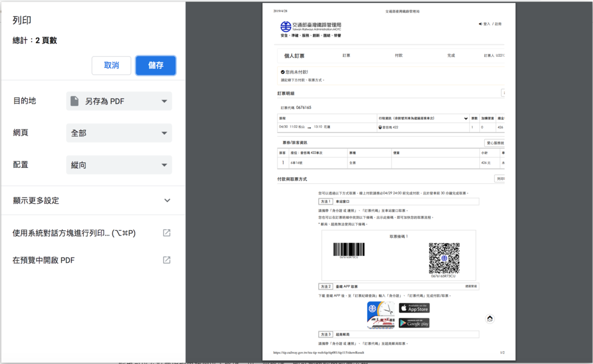This screenshot has width=593, height=364.
Task: Click the blue 儲存 save button
Action: tap(155, 65)
